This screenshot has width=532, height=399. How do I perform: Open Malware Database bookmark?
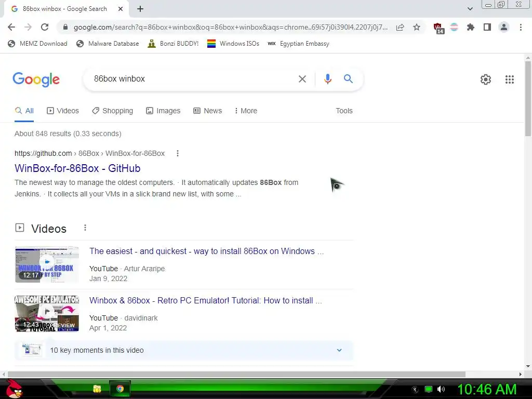[108, 44]
